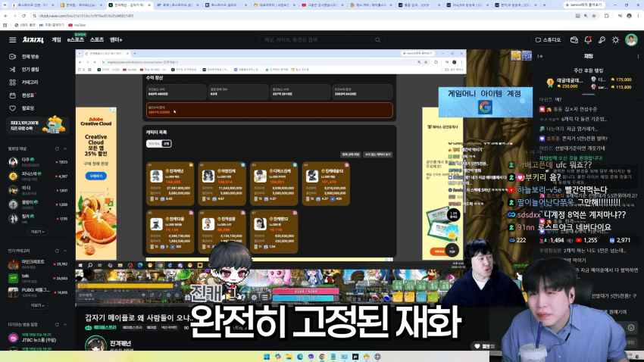Click the top donor 250,000 ranking entry

564,83
